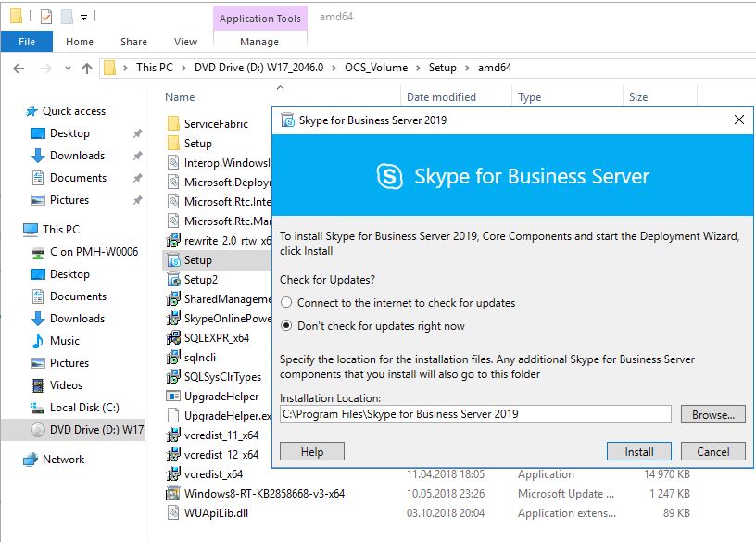This screenshot has height=542, width=756.
Task: Open the View ribbon tab
Action: 185,42
